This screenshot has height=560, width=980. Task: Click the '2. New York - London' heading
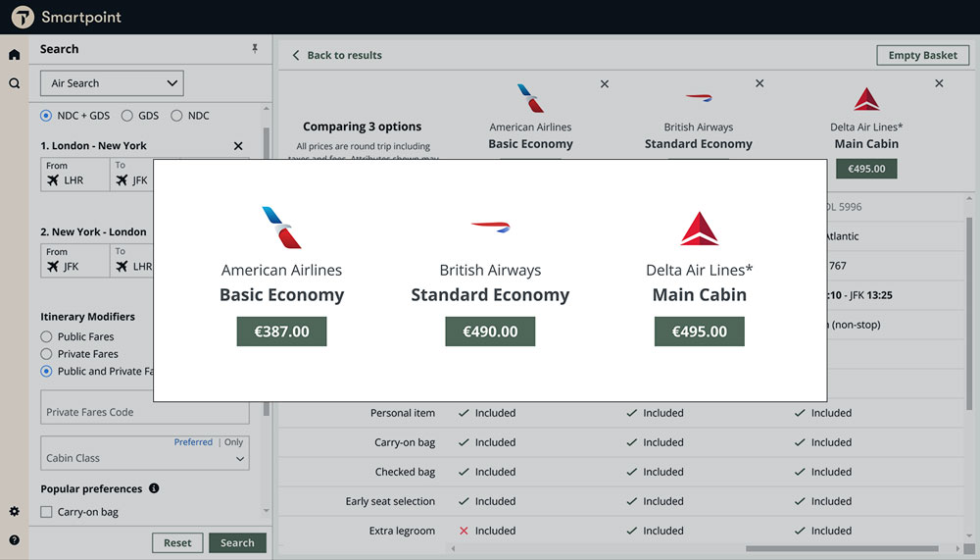[x=93, y=231]
